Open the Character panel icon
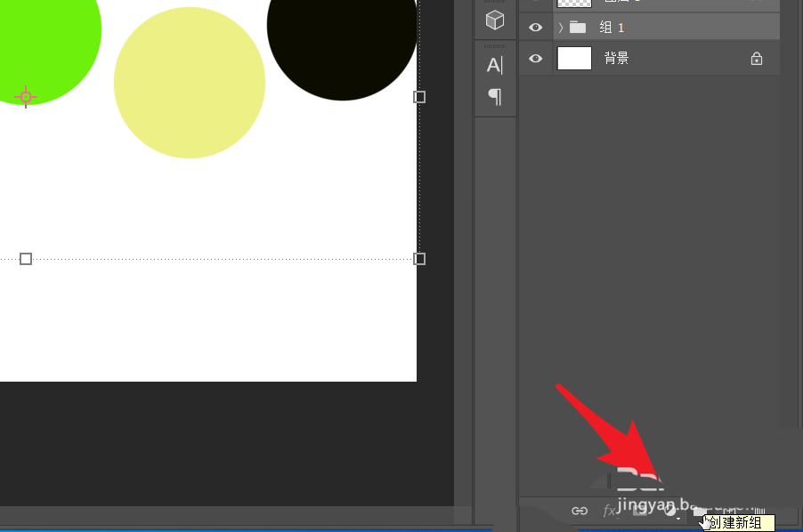 pyautogui.click(x=494, y=64)
